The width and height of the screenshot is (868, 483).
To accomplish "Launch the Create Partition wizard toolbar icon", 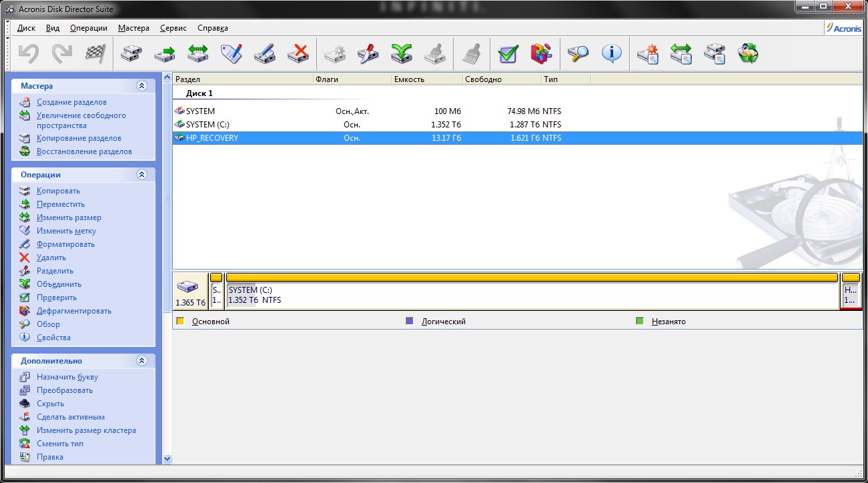I will [647, 53].
